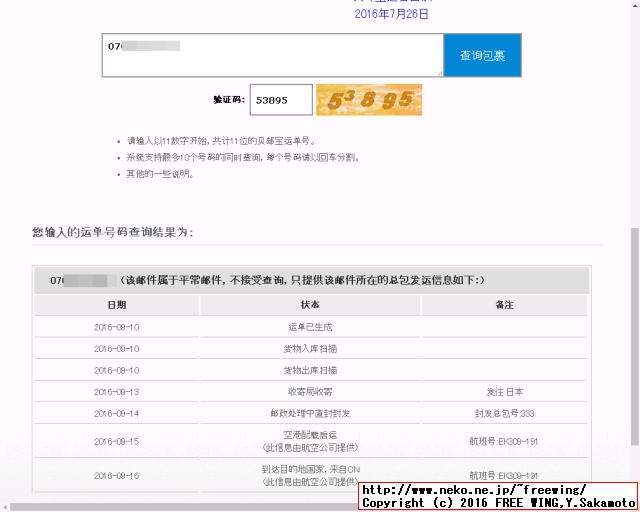Click the 发往:日本 remark cell
This screenshot has width=640, height=512.
(504, 392)
